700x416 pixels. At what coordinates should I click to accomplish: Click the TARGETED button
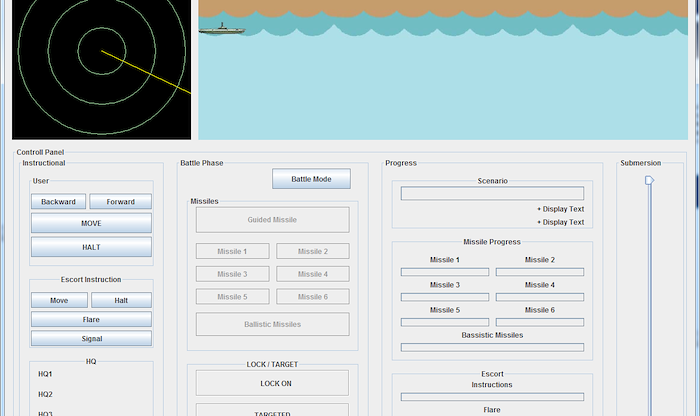coord(272,410)
